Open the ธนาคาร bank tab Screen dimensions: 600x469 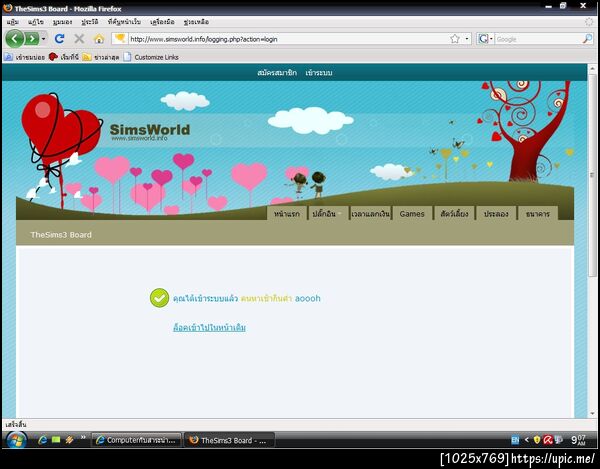coord(538,213)
